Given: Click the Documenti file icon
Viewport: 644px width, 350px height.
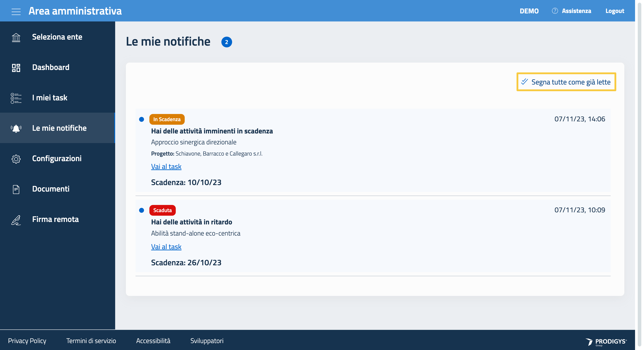Looking at the screenshot, I should (16, 189).
